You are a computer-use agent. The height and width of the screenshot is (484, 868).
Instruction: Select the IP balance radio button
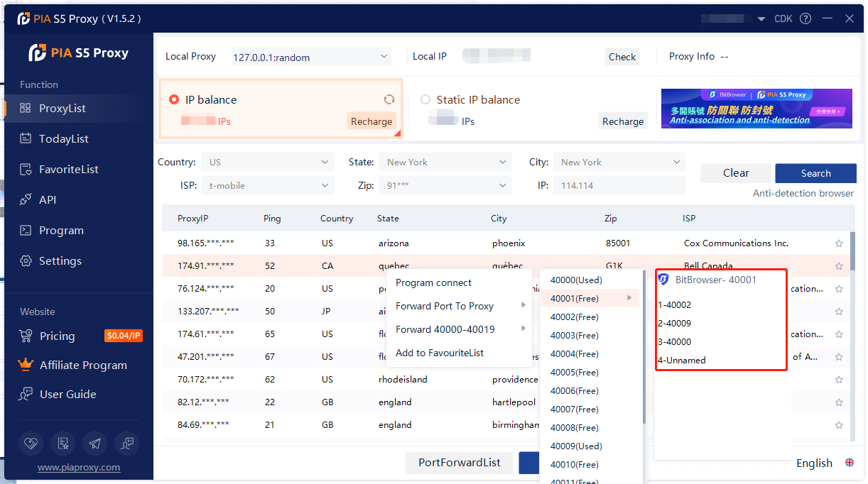click(x=174, y=100)
